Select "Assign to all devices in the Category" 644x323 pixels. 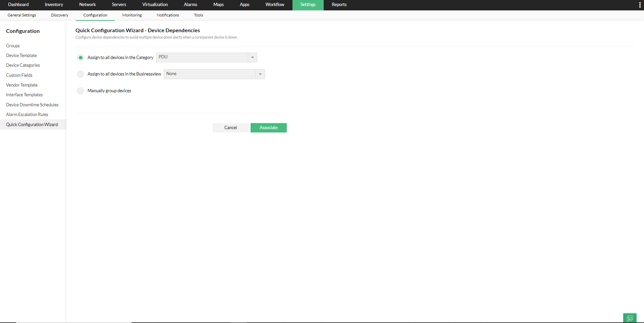pyautogui.click(x=80, y=58)
